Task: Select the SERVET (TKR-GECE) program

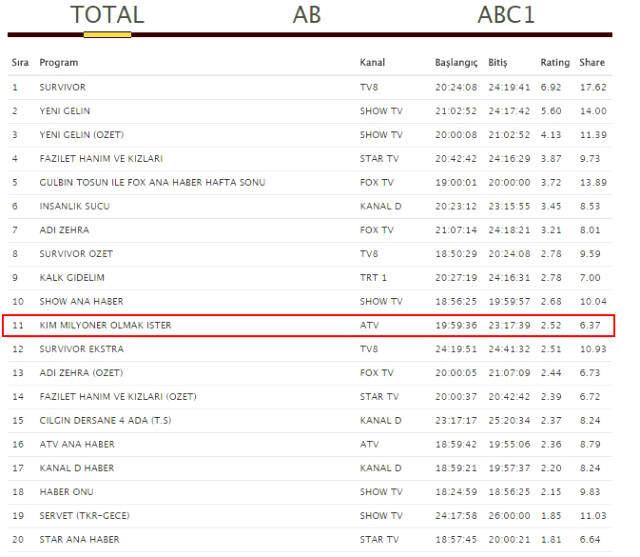Action: tap(84, 516)
